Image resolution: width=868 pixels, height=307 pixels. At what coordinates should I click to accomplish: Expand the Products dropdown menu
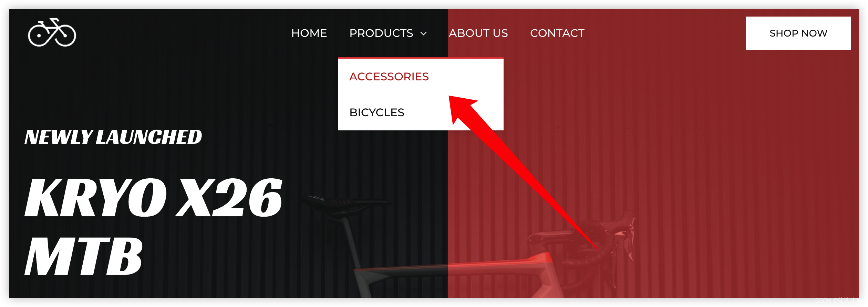[x=381, y=33]
